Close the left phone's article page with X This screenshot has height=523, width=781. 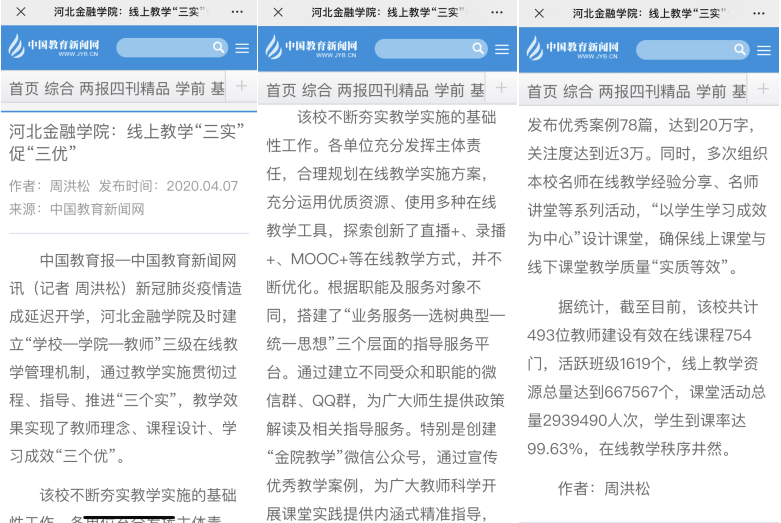(21, 11)
